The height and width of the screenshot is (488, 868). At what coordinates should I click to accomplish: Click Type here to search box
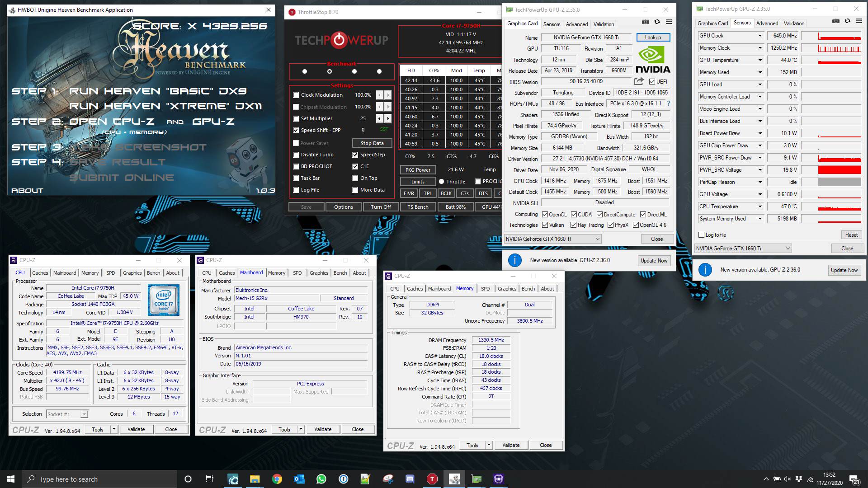point(99,479)
